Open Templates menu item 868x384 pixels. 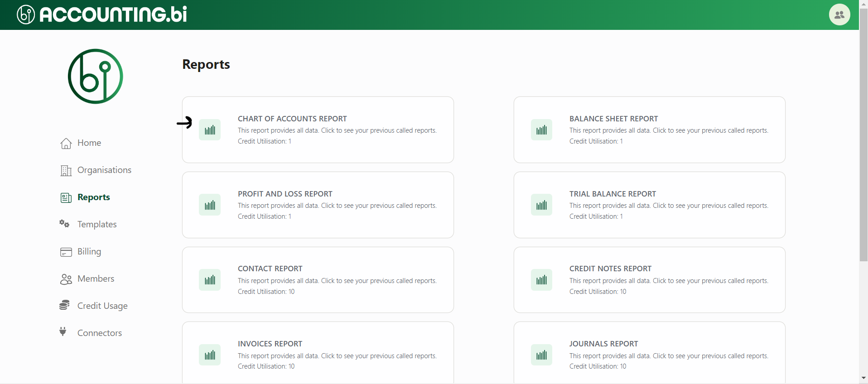point(97,225)
